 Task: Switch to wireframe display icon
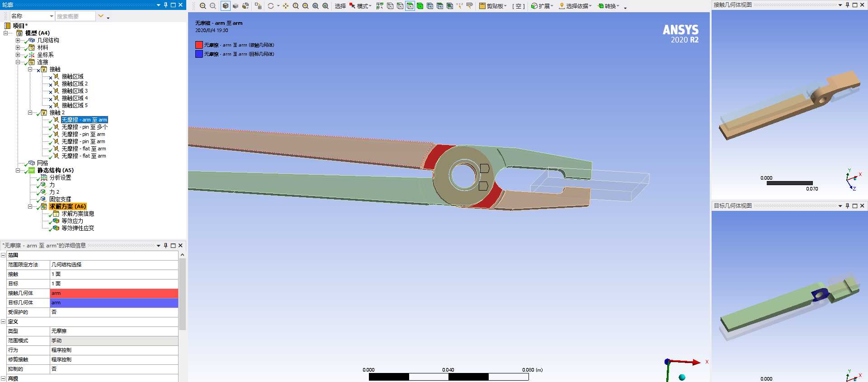245,6
